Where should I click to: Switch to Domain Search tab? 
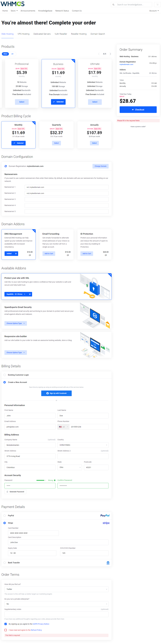pyautogui.click(x=98, y=34)
